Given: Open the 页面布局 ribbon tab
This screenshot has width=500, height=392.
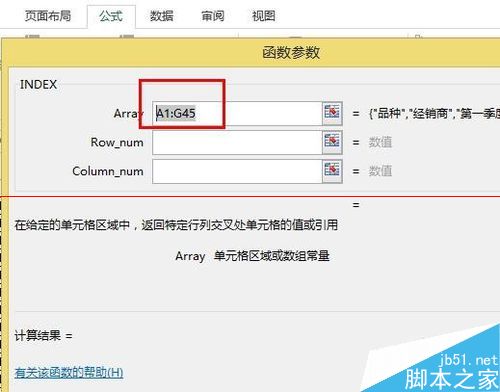Looking at the screenshot, I should (x=48, y=16).
